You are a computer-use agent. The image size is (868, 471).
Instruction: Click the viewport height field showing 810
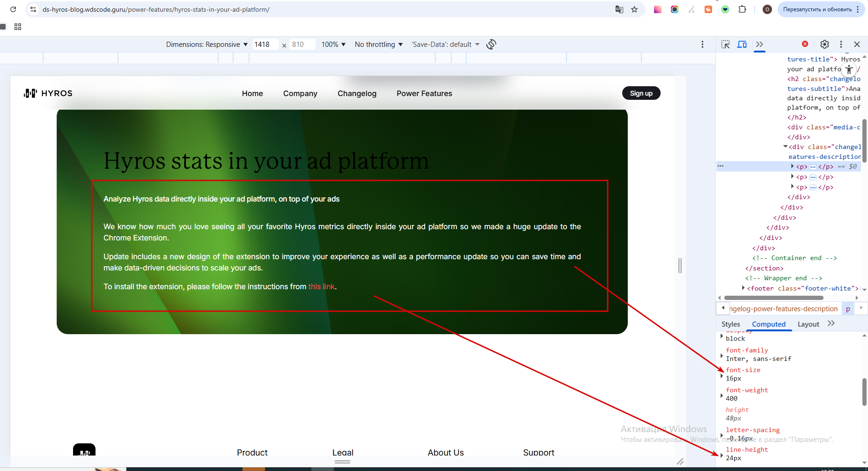click(302, 45)
